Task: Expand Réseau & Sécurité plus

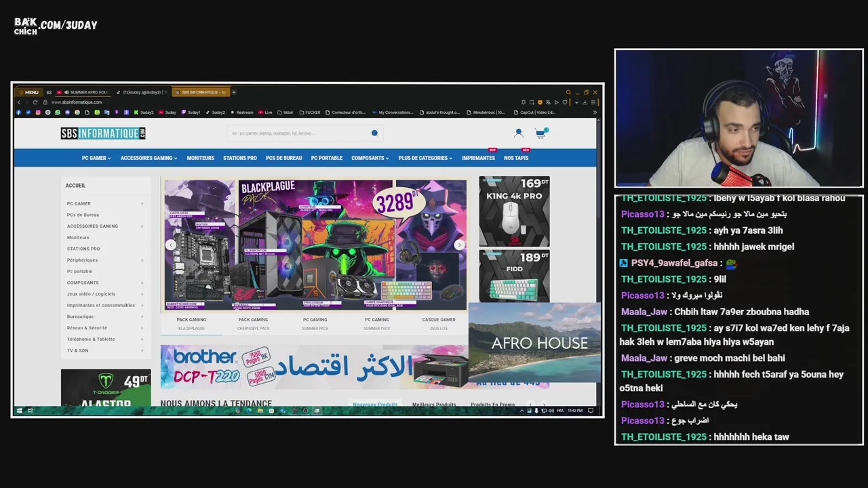Action: [142, 328]
